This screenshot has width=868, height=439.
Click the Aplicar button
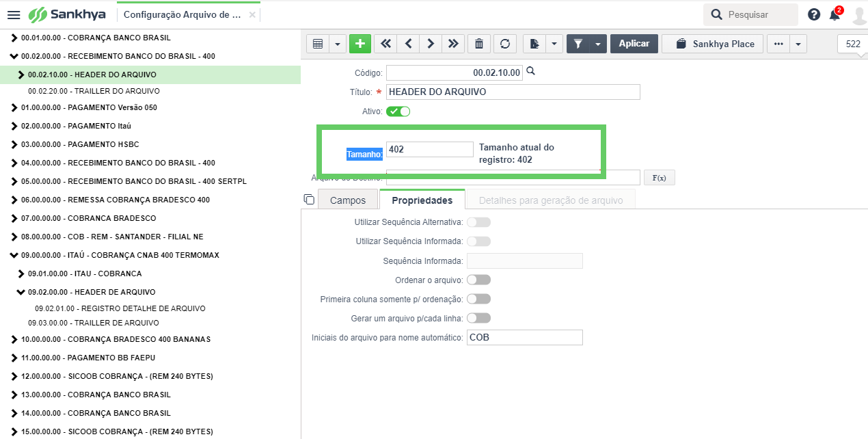(634, 44)
